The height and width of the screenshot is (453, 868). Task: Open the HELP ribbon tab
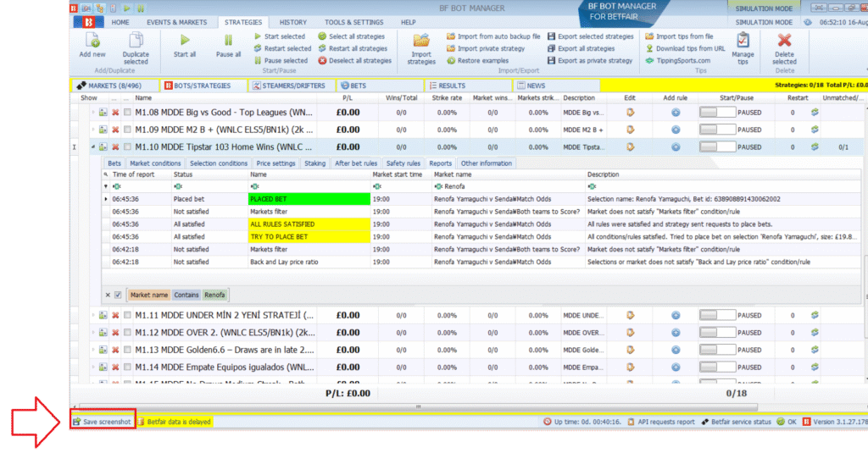(x=408, y=23)
